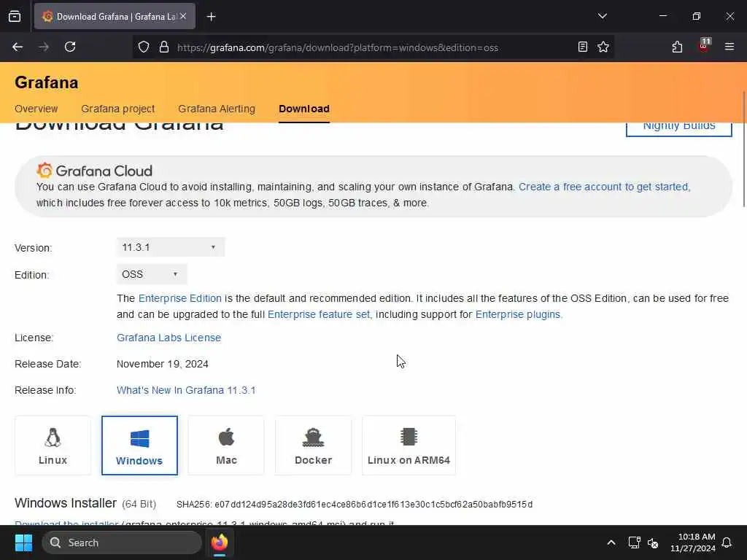Image resolution: width=747 pixels, height=560 pixels.
Task: Open a new tab with plus icon
Action: 211,17
